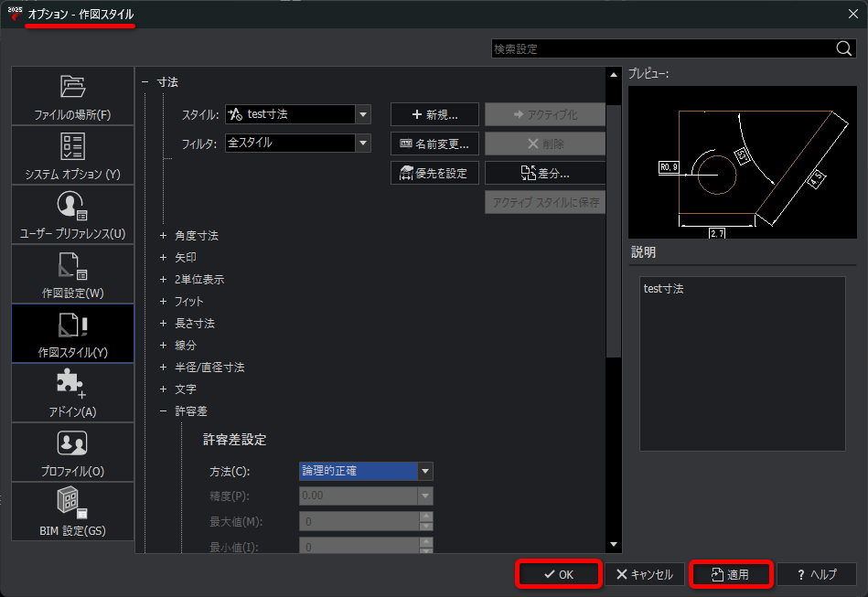Open アドイン(A) puzzle piece icon
This screenshot has height=597, width=868.
point(72,381)
